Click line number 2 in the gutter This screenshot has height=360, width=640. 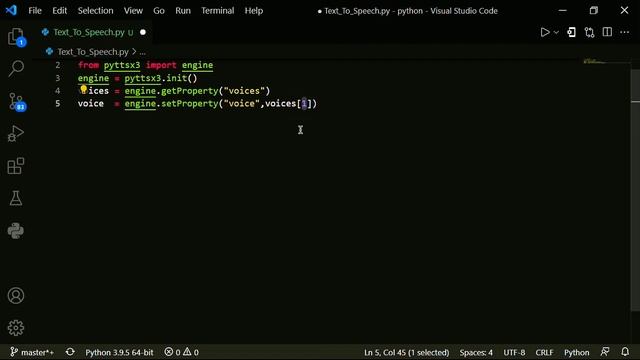(x=58, y=65)
